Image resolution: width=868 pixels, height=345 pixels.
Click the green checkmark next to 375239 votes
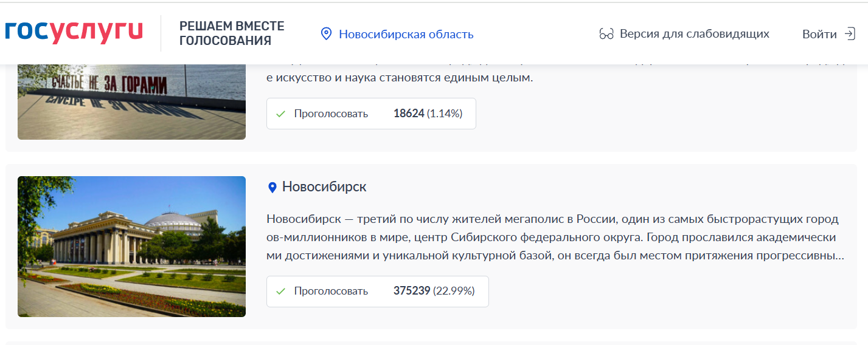click(x=280, y=292)
